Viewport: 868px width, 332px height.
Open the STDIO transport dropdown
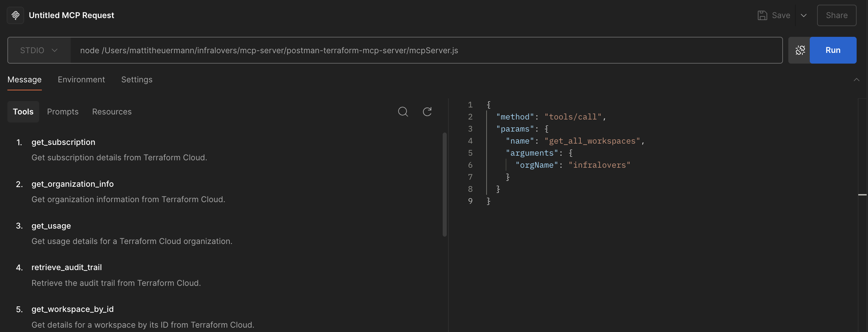pos(39,50)
